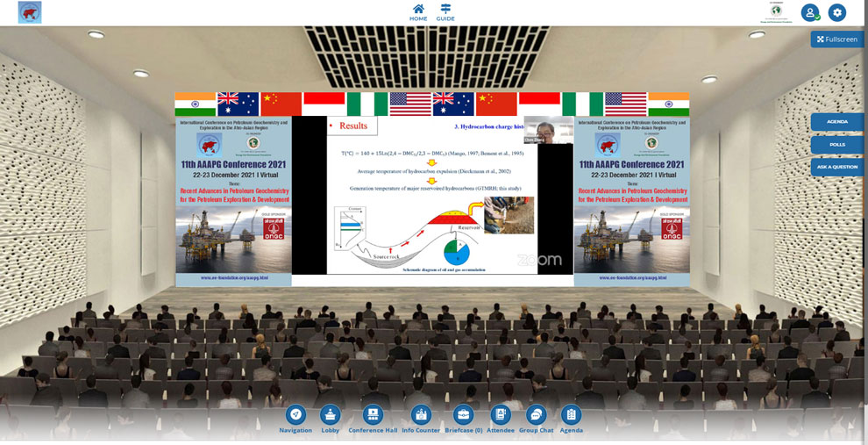Click the conference logo at top left
Image resolution: width=868 pixels, height=445 pixels.
click(x=30, y=12)
